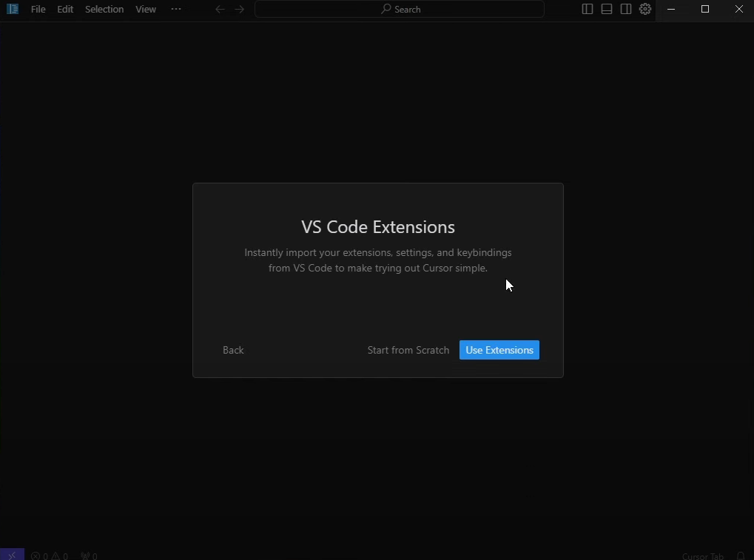Open the File menu
Screen dimensions: 754x560
coord(38,9)
